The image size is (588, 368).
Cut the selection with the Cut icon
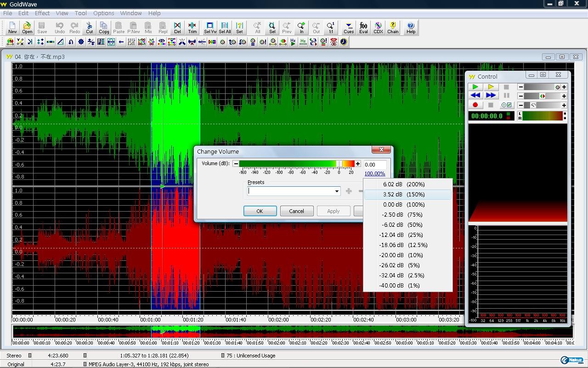pos(90,28)
